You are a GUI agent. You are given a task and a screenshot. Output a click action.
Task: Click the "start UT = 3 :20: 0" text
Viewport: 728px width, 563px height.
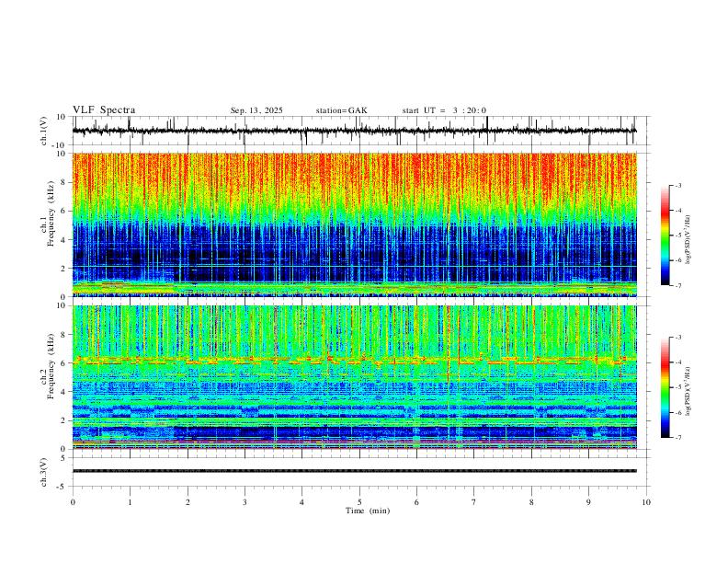pyautogui.click(x=444, y=110)
